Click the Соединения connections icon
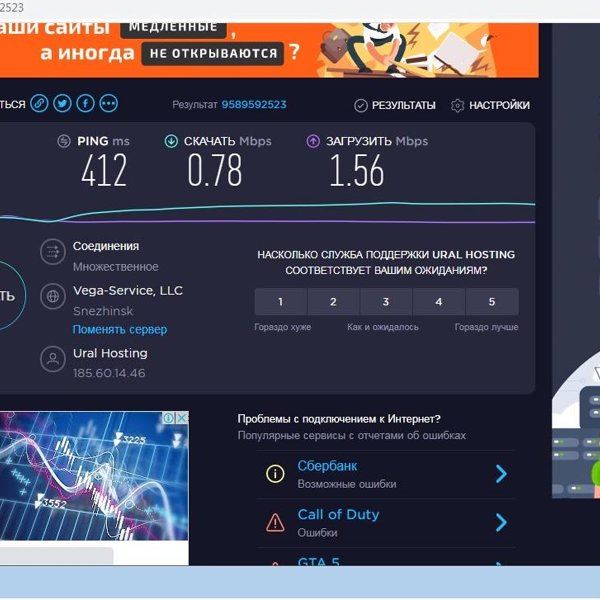The image size is (600, 600). [53, 252]
